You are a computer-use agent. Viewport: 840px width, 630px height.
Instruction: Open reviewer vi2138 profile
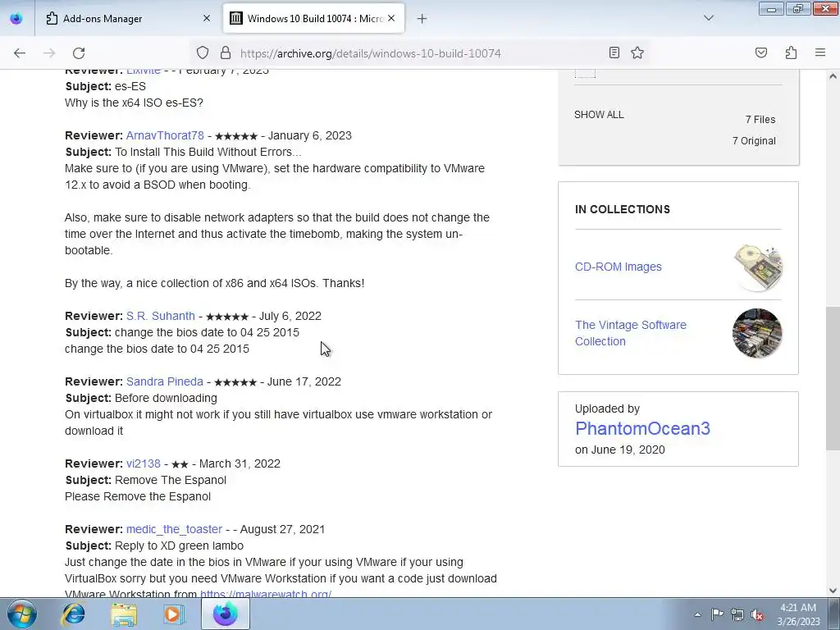[143, 463]
